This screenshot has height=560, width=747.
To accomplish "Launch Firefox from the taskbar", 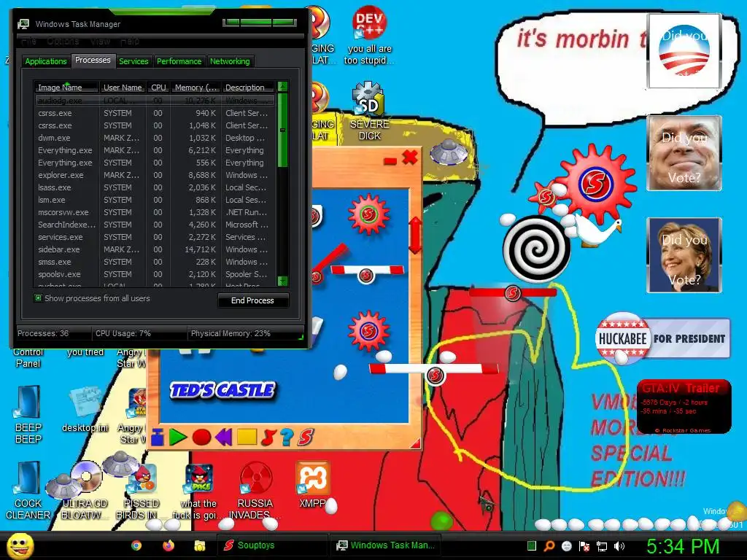I will point(169,545).
